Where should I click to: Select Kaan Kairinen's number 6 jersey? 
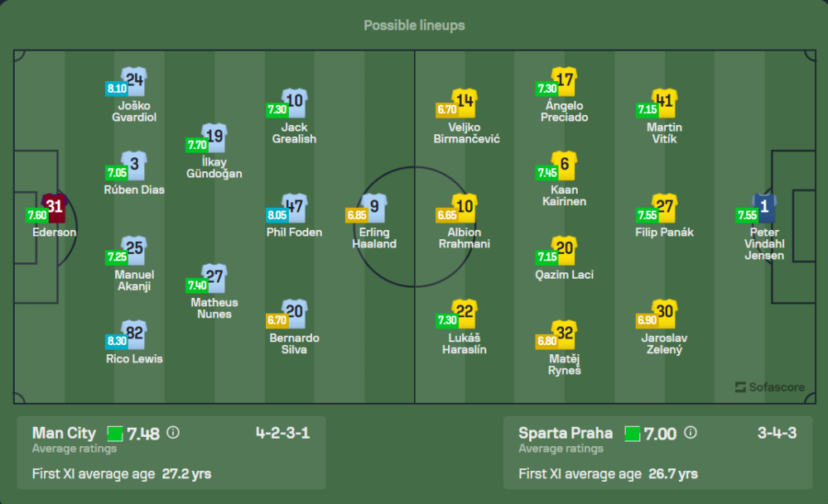pyautogui.click(x=565, y=165)
